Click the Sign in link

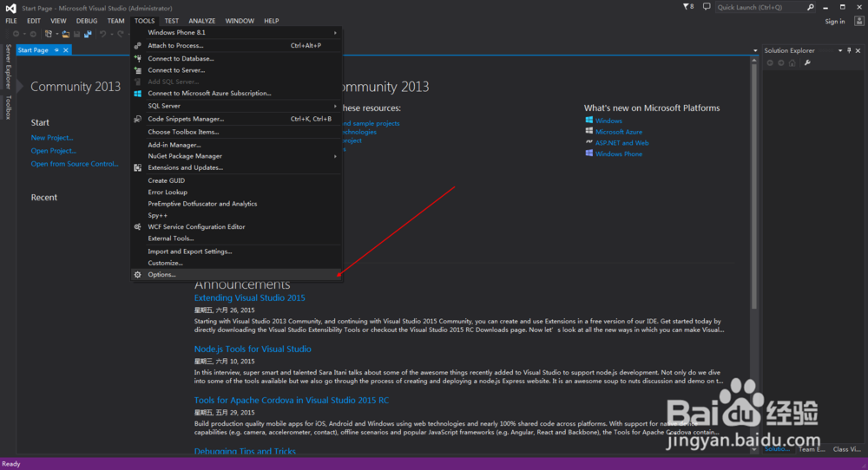point(835,22)
